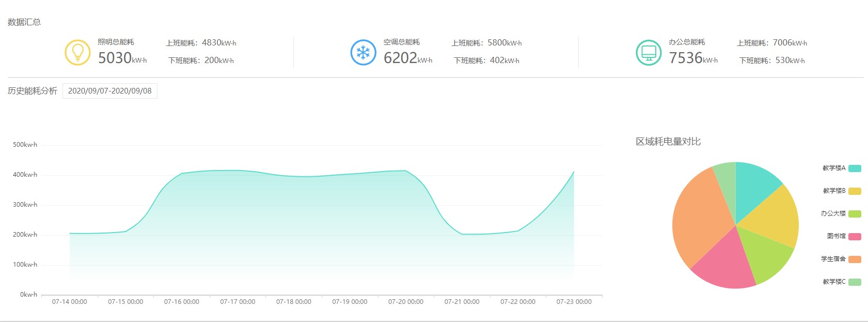
Task: Click the 07-17 00:00 x-axis label
Action: click(x=238, y=302)
